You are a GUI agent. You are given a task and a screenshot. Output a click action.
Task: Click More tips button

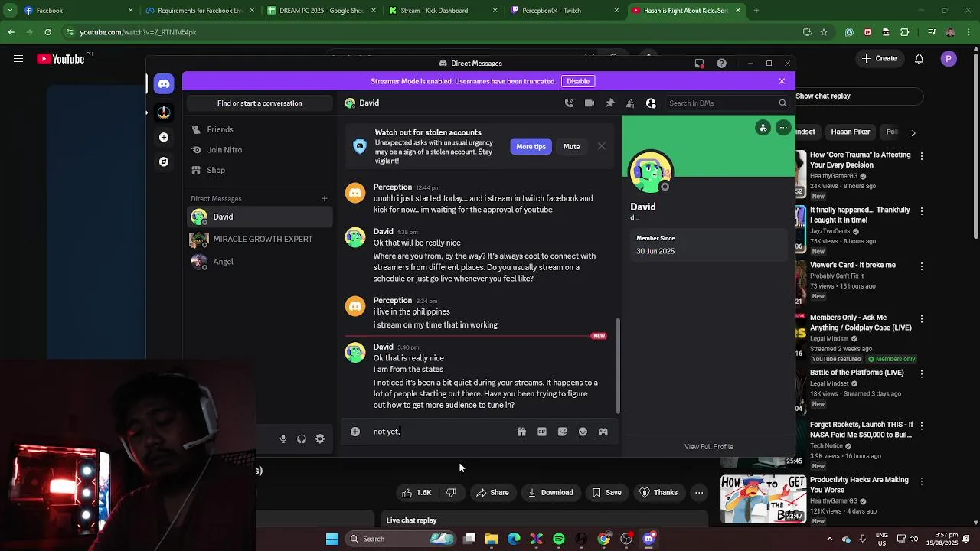[x=531, y=146]
